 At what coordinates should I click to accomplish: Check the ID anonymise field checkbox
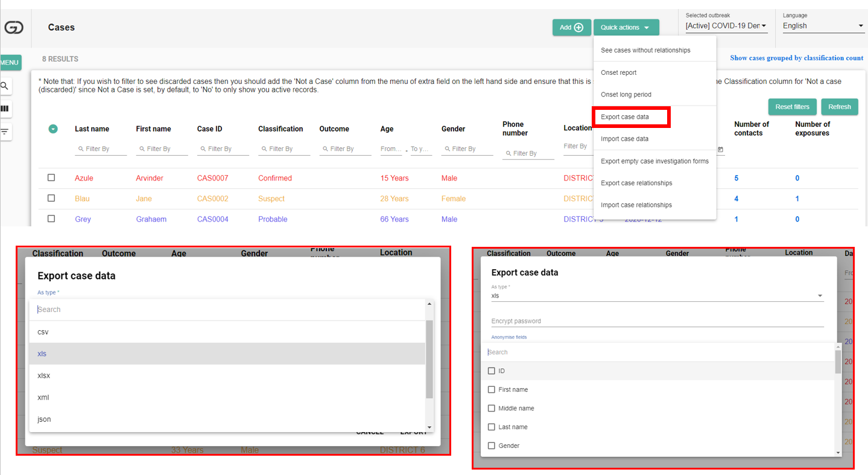coord(491,371)
